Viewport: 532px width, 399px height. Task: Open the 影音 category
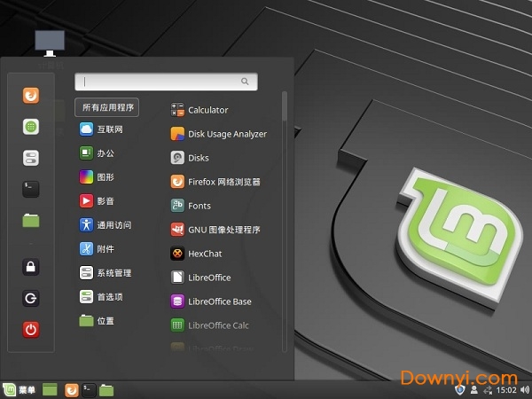[98, 201]
